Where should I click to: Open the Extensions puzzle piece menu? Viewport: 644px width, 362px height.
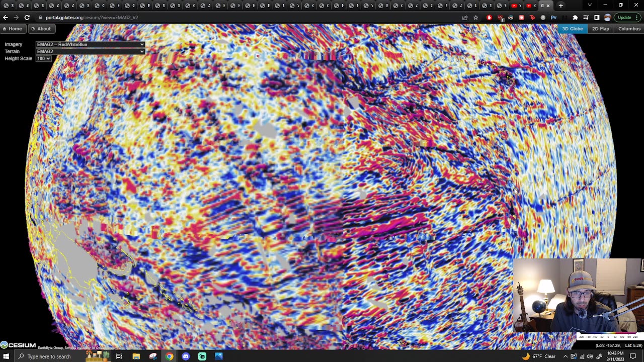coord(575,18)
